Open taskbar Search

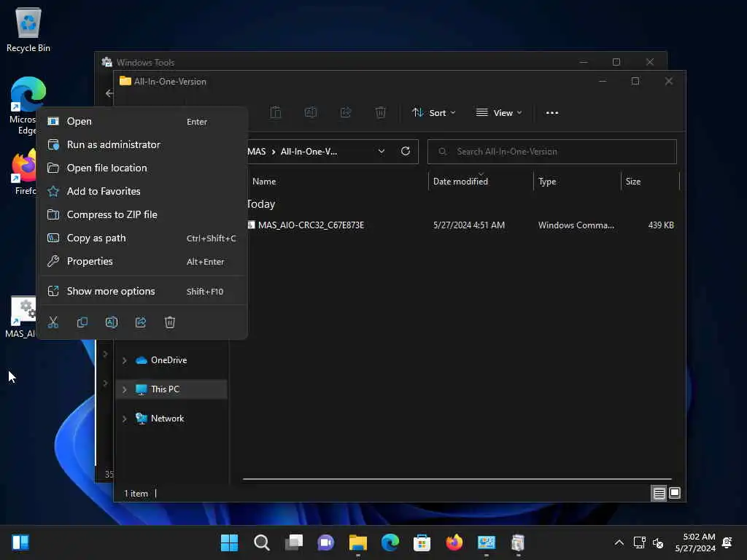tap(262, 542)
